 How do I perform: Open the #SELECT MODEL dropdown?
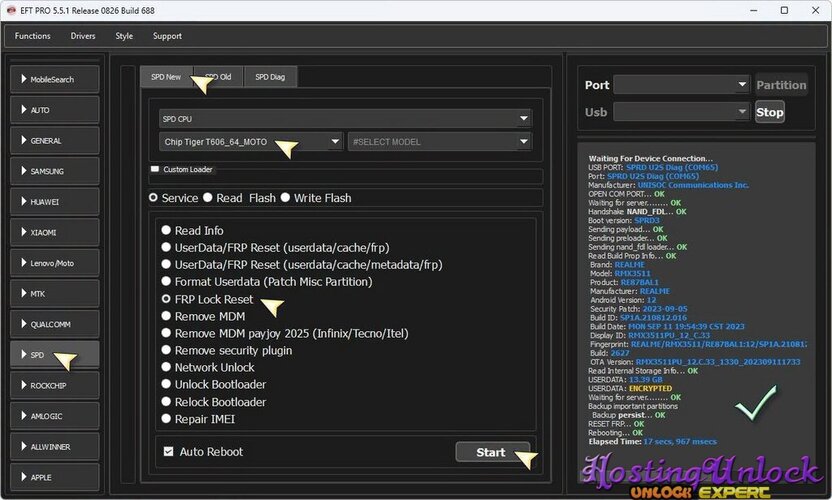tap(439, 142)
